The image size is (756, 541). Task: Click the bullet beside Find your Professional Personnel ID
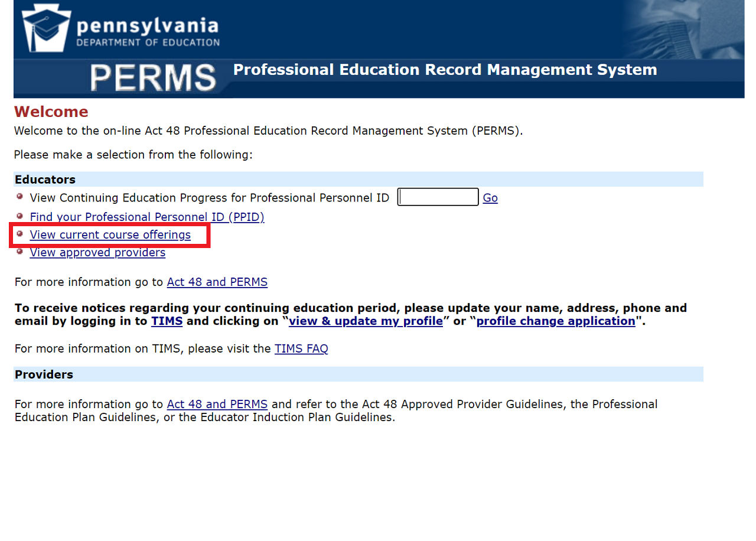click(19, 215)
